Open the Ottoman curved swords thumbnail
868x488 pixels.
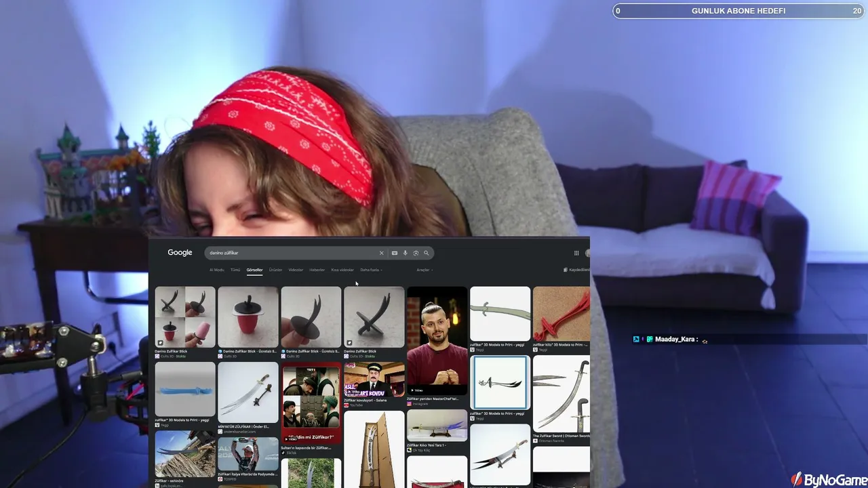click(561, 394)
